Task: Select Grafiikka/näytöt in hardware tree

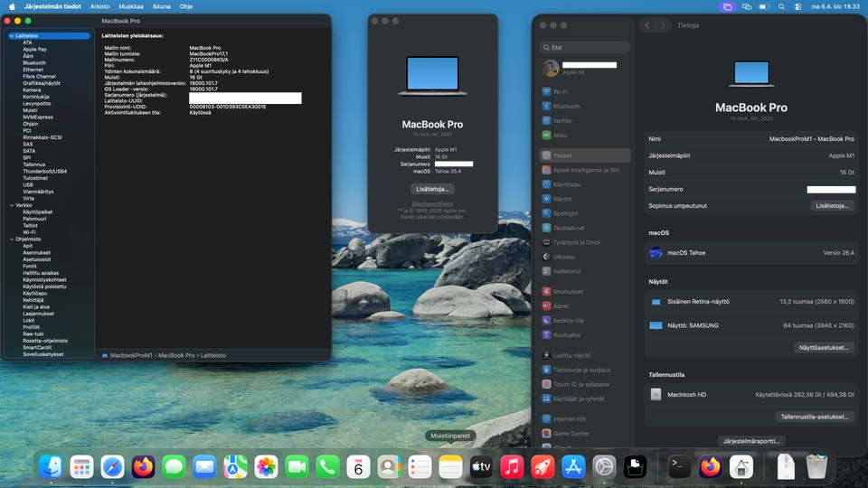Action: [42, 83]
